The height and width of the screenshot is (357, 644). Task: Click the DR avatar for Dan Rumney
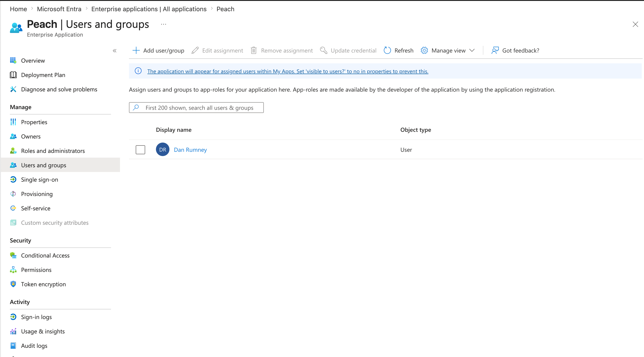click(x=163, y=149)
